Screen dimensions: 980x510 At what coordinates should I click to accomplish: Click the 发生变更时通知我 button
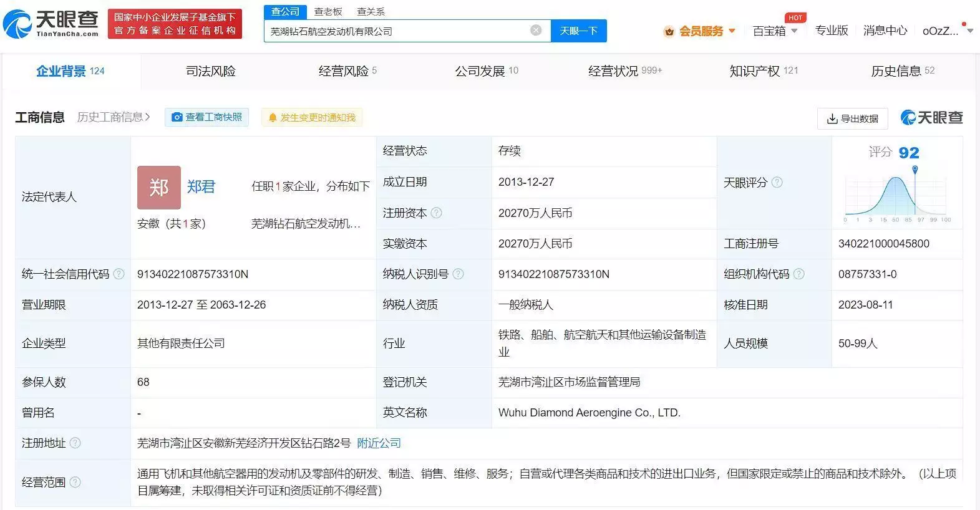311,117
